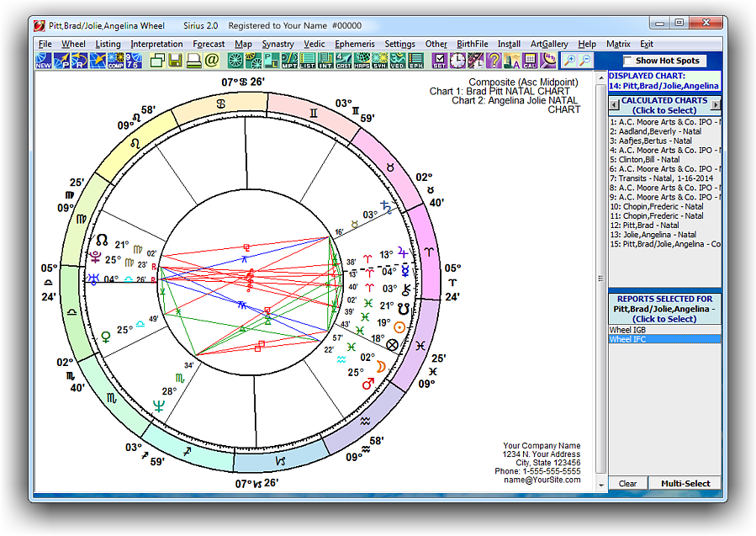The width and height of the screenshot is (756, 536).
Task: Click the P progressed chart icon
Action: click(61, 61)
